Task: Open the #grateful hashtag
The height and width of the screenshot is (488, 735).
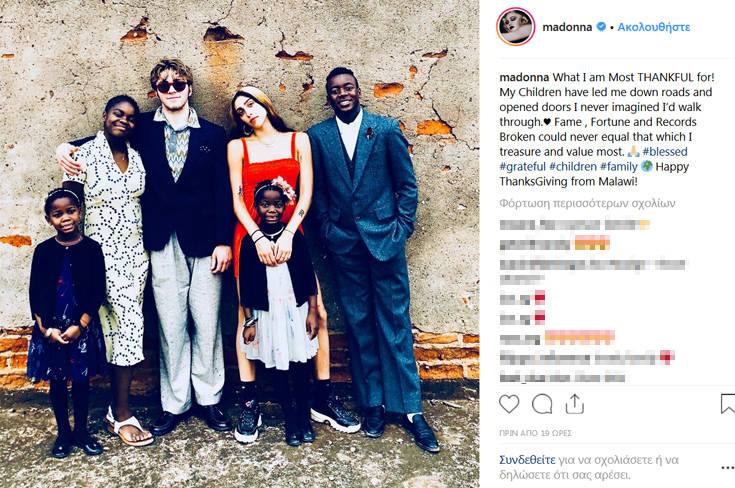Action: [523, 166]
